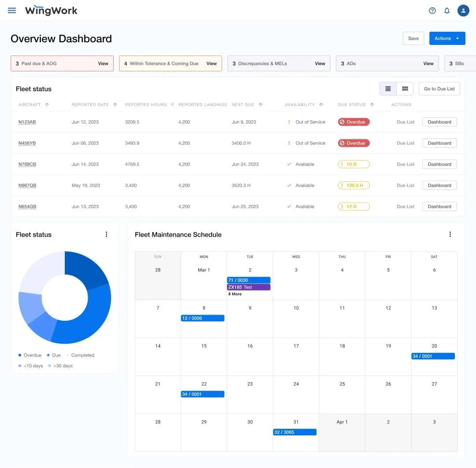Viewport: 476px width, 468px height.
Task: Select next due value 3400.0 H
Action: tap(241, 143)
